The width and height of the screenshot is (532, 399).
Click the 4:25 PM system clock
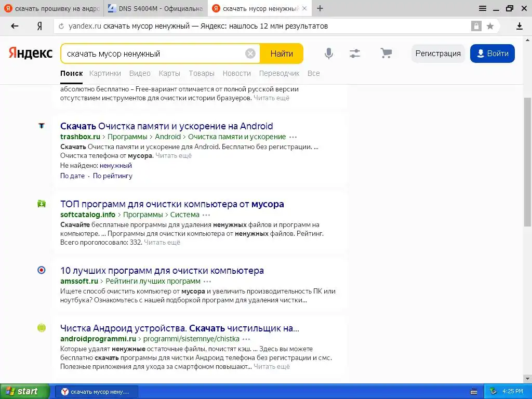513,392
